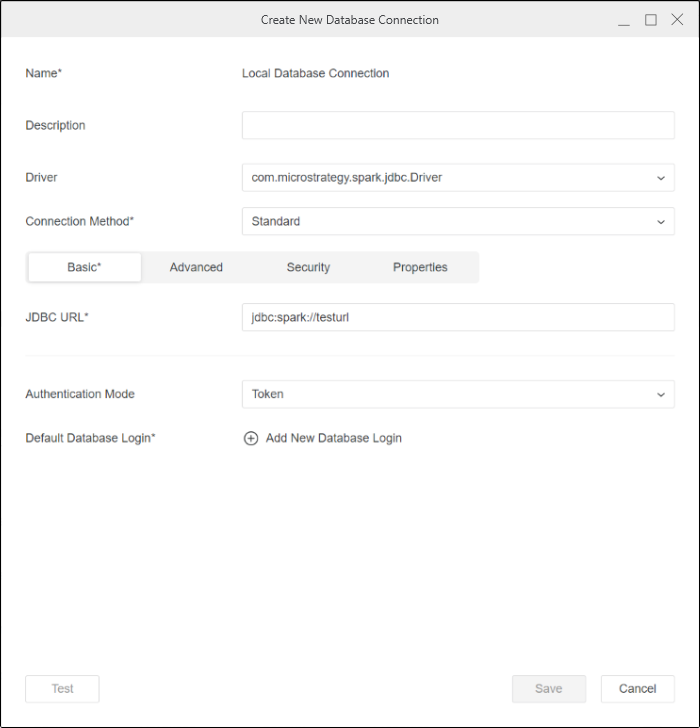Click the Test button
Viewport: 700px width, 728px height.
click(62, 689)
